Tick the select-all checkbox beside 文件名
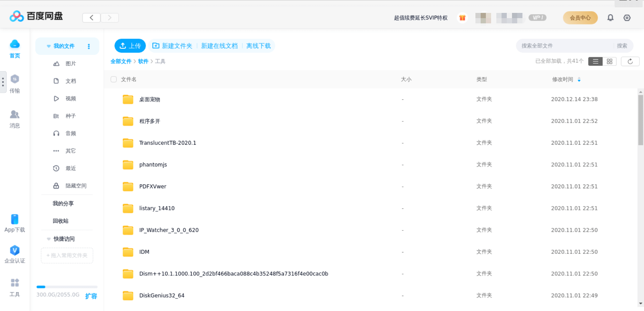This screenshot has width=644, height=311. pos(114,79)
